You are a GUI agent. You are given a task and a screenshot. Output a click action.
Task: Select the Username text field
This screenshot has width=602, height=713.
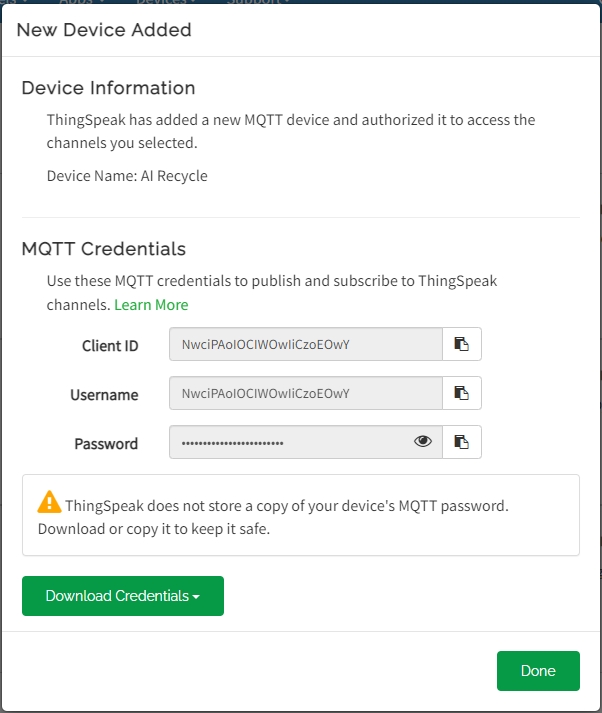click(305, 393)
